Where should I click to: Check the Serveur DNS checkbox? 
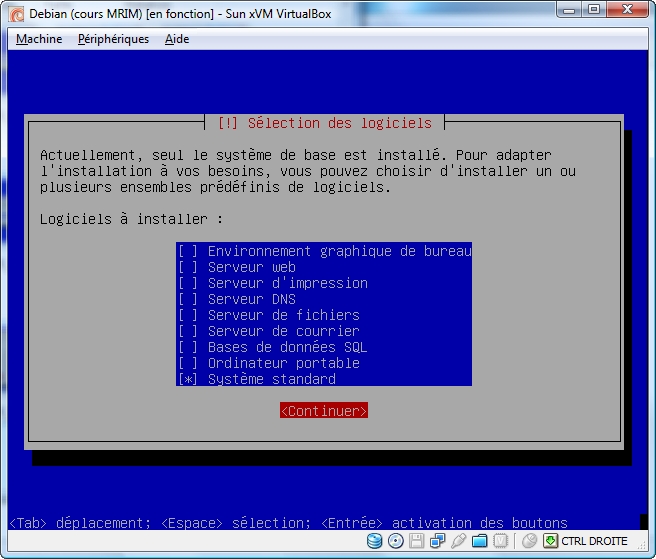coord(187,299)
